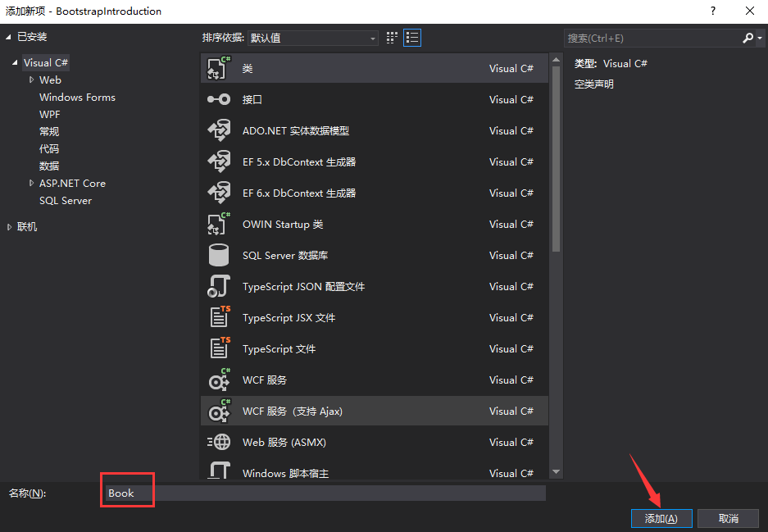Expand the 联机 section
Screen dimensions: 768x532
9,227
